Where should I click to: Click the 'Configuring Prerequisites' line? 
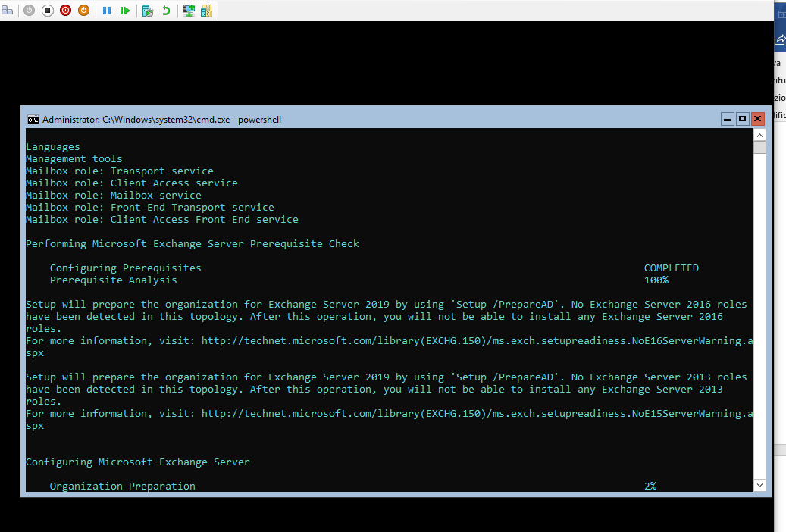pos(125,268)
